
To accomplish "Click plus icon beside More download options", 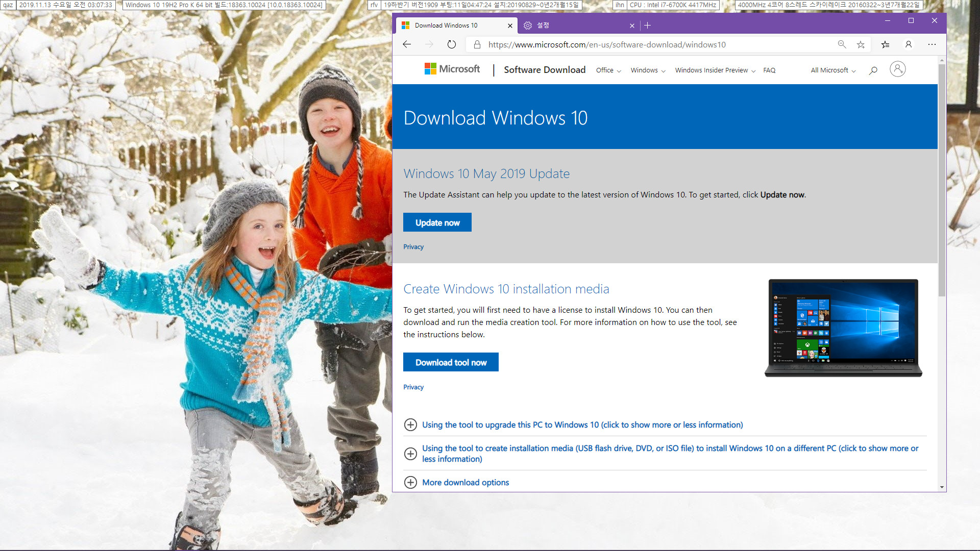I will point(410,482).
